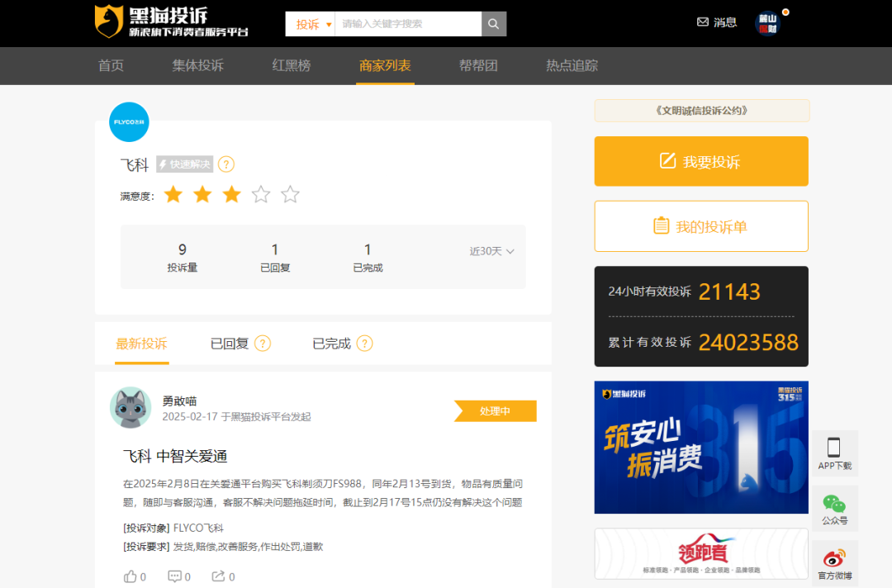The image size is (892, 588).
Task: Click the user avatar in header
Action: [767, 23]
